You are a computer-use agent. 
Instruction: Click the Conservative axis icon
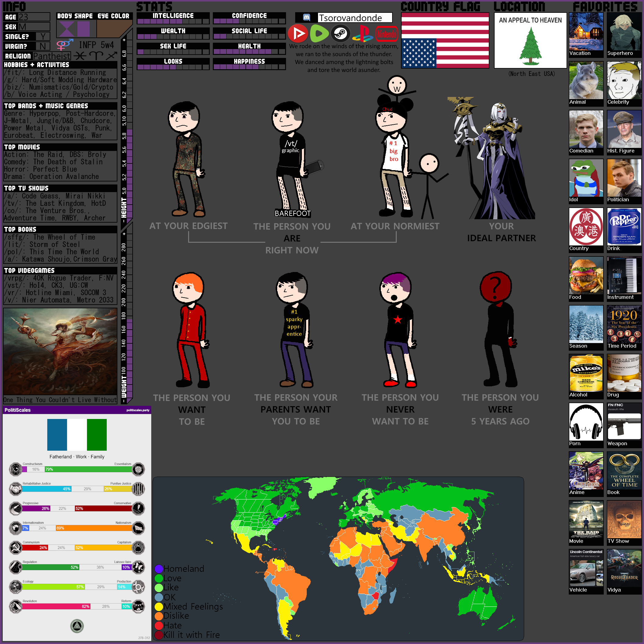138,508
